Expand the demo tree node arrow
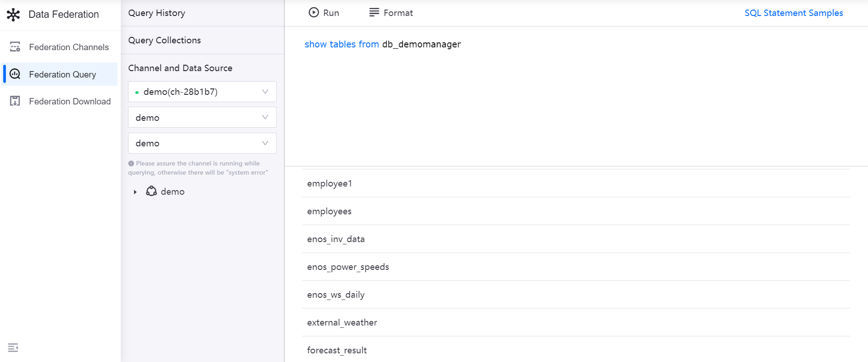Screen dimensions: 868x362 135,192
